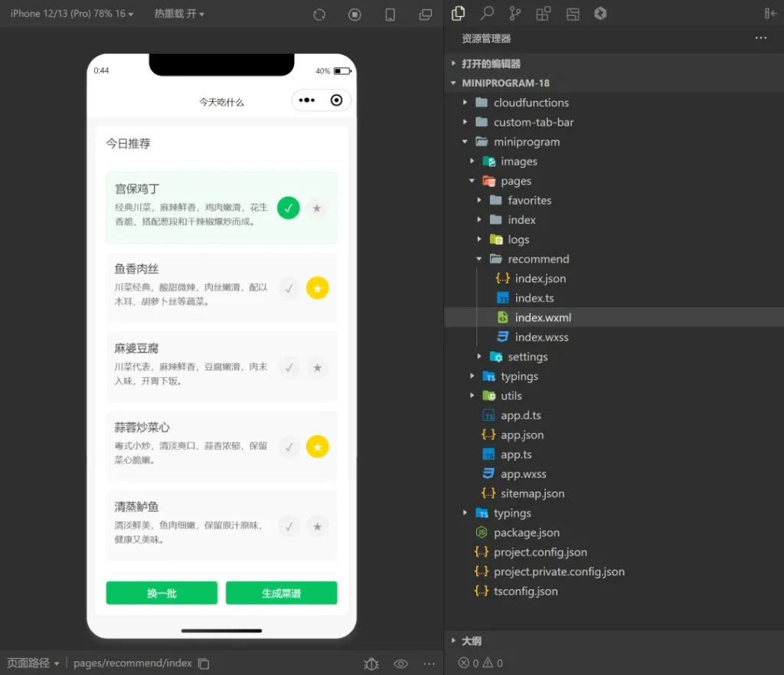Toggle the green check on 宫保鸡丁
Screen dimensions: 784x675
[x=289, y=208]
